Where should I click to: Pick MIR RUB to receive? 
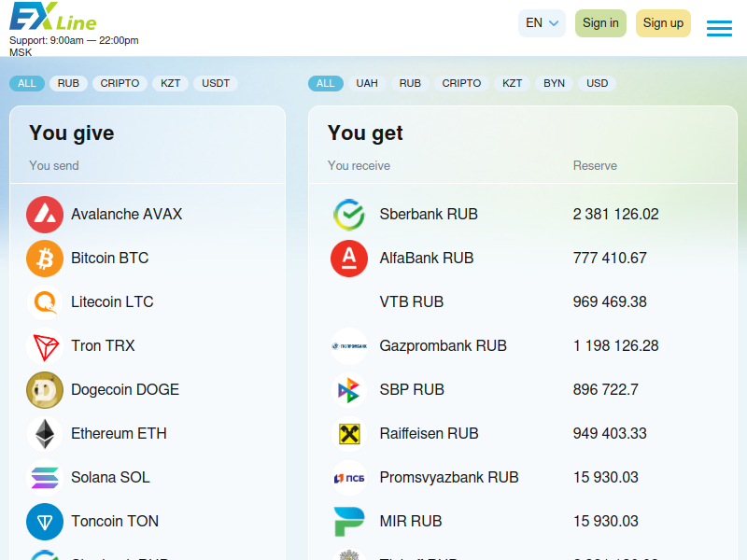tap(523, 522)
